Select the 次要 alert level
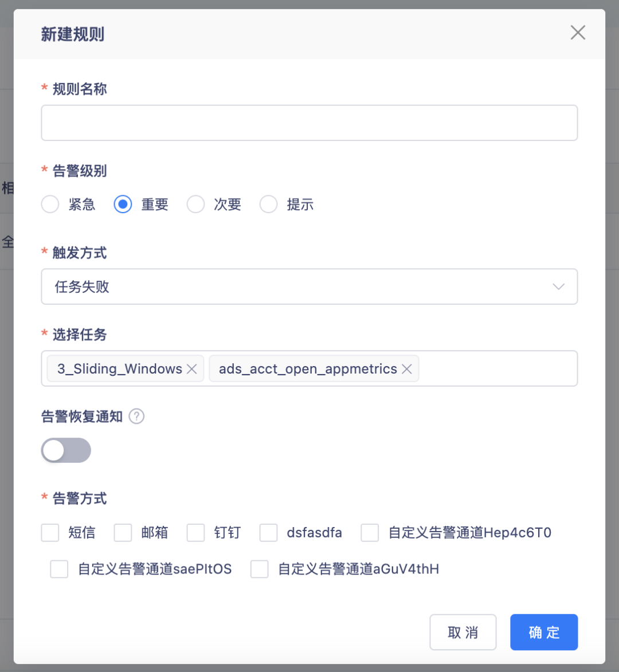This screenshot has height=672, width=619. pyautogui.click(x=195, y=204)
